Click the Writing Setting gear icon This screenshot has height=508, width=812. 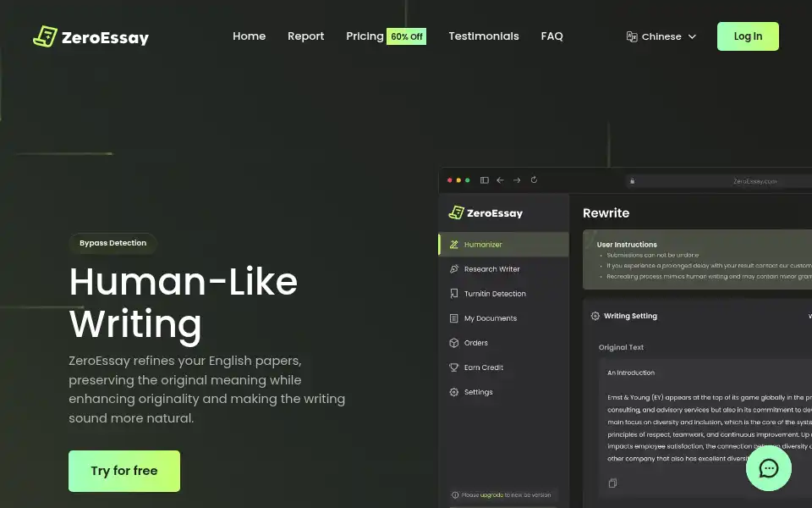click(x=595, y=316)
